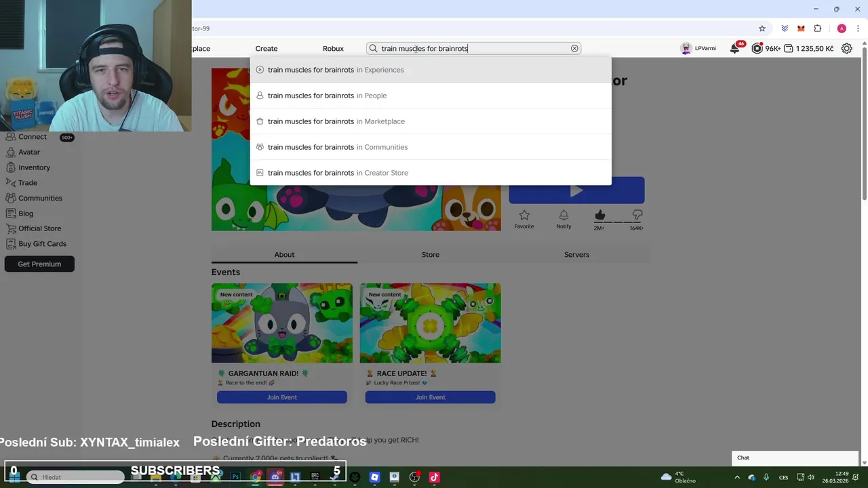
Task: Open the TikTok icon in the taskbar
Action: click(x=434, y=477)
